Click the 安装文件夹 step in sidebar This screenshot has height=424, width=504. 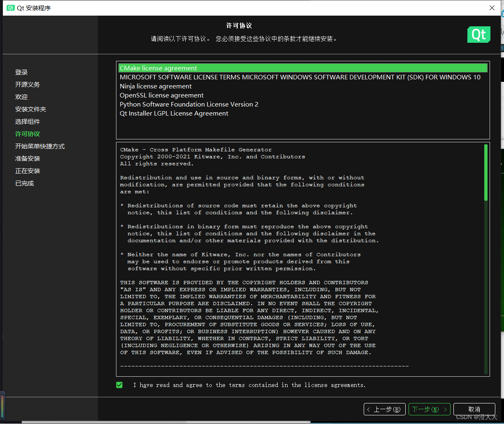point(30,109)
